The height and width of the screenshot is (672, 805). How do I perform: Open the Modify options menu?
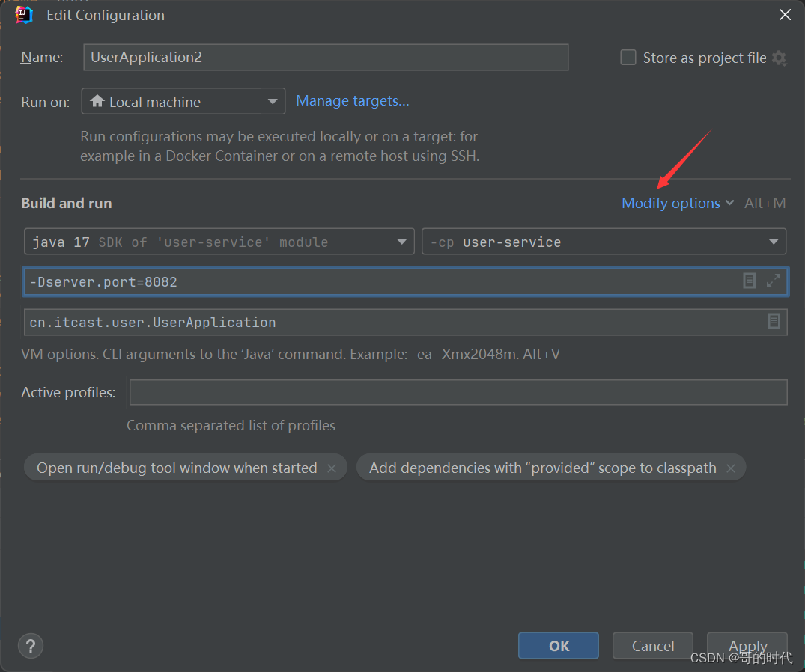pyautogui.click(x=677, y=204)
